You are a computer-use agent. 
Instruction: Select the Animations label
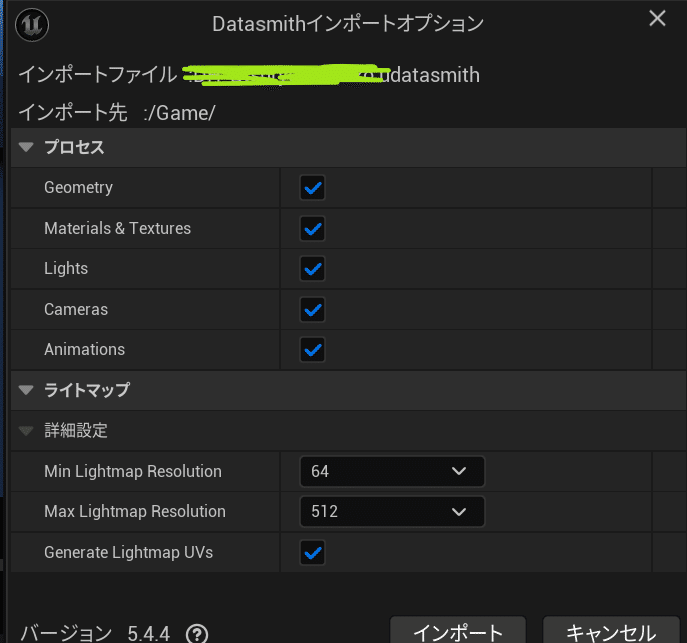coord(85,349)
